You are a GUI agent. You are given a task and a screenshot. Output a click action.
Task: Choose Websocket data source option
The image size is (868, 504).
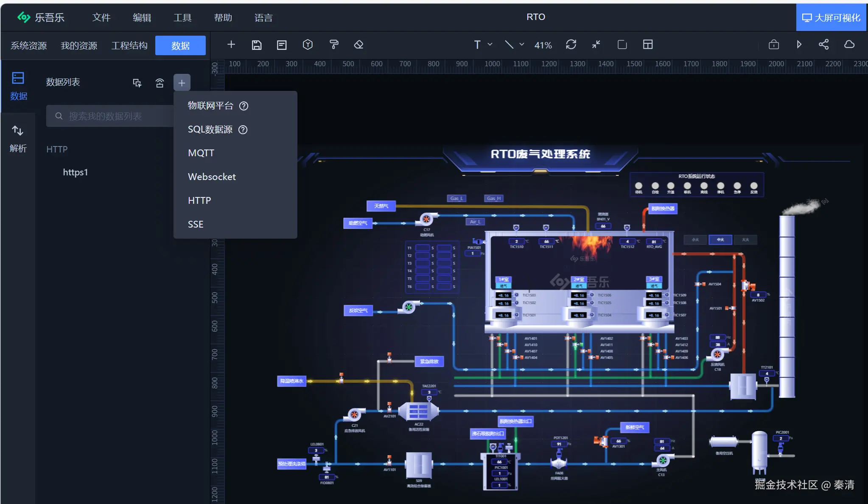(212, 177)
